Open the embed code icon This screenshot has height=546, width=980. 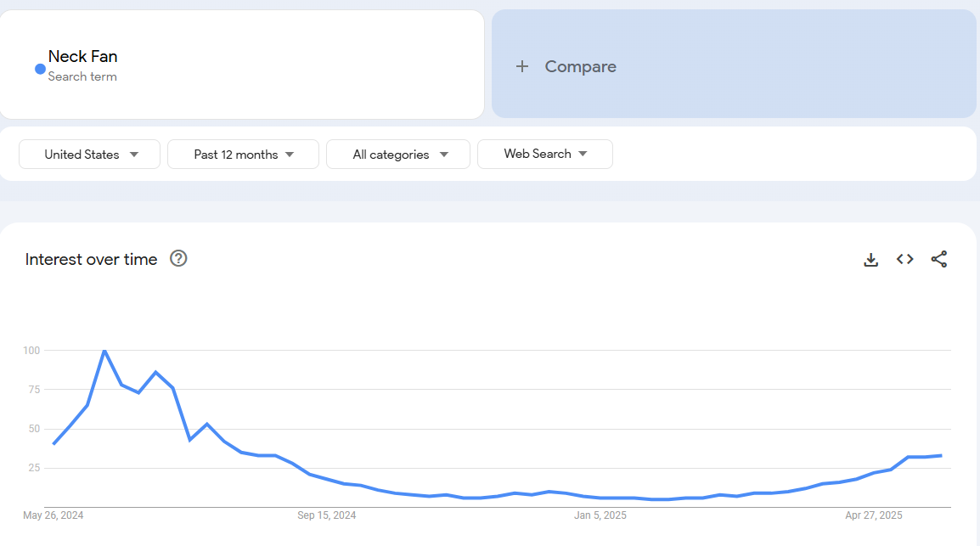click(905, 260)
